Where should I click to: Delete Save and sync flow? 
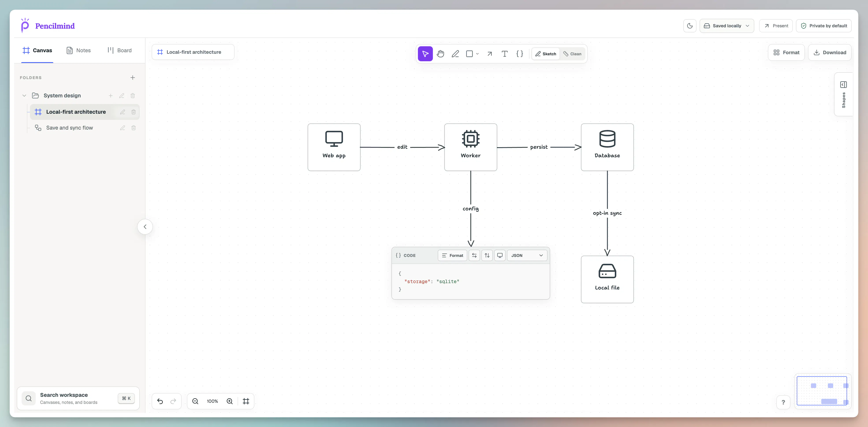tap(133, 128)
